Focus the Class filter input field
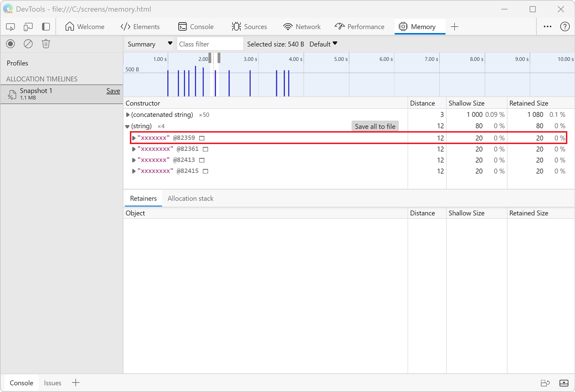Viewport: 575px width, 392px height. click(x=210, y=44)
